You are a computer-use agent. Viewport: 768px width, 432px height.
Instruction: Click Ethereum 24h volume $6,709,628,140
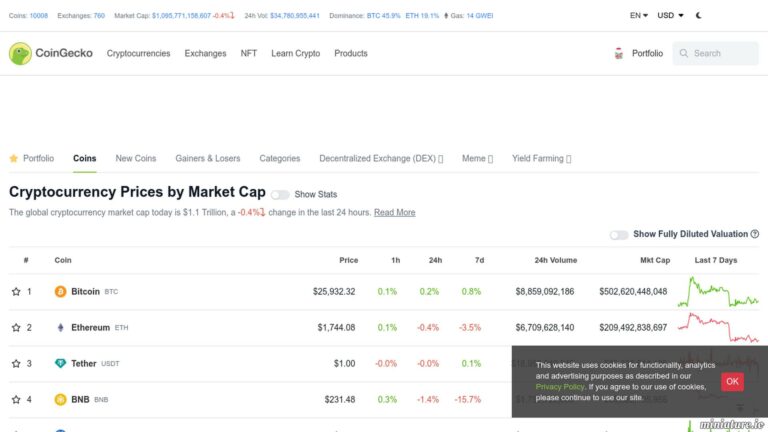click(x=545, y=328)
